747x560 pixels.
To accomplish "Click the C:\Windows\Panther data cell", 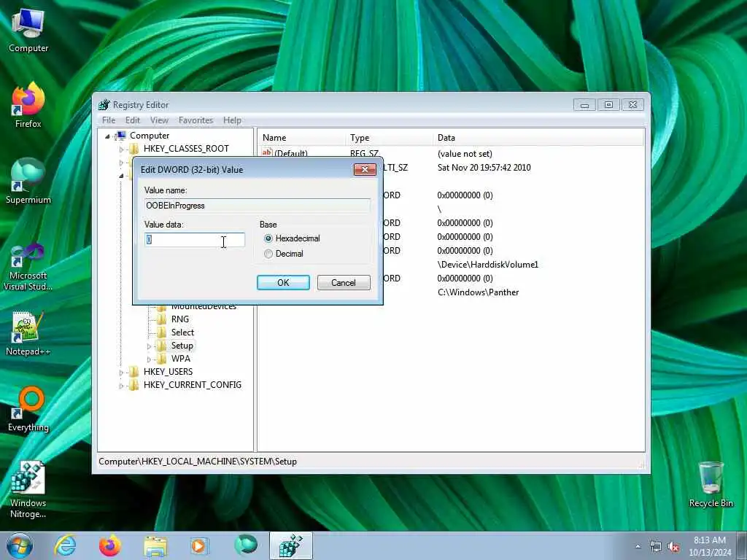I will [479, 292].
